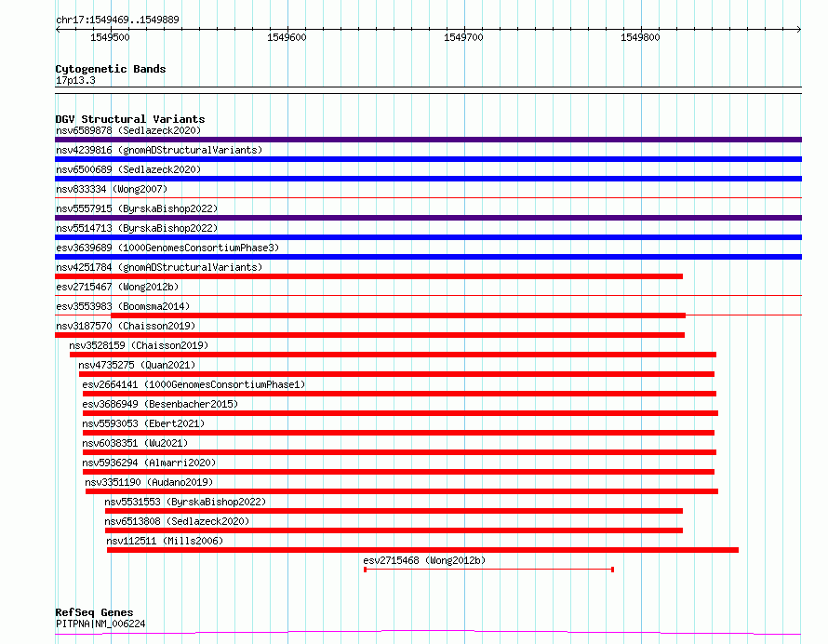Click the thin red line under esv2715467
The image size is (828, 644).
428,296
